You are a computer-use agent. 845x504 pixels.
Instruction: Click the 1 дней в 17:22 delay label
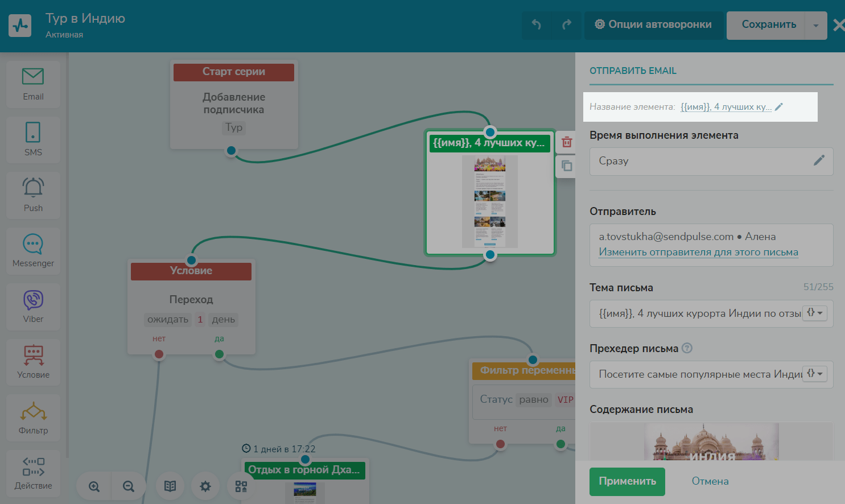[279, 449]
